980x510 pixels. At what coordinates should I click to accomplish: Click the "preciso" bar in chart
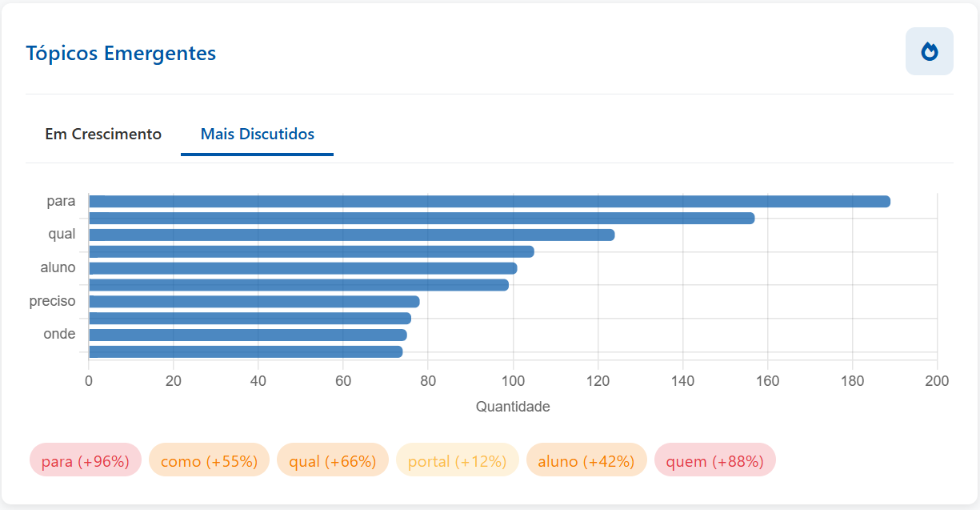[x=254, y=302]
